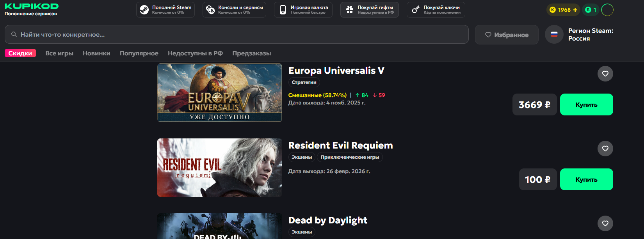644x239 pixels.
Task: Open Игровая валюта section
Action: [303, 10]
